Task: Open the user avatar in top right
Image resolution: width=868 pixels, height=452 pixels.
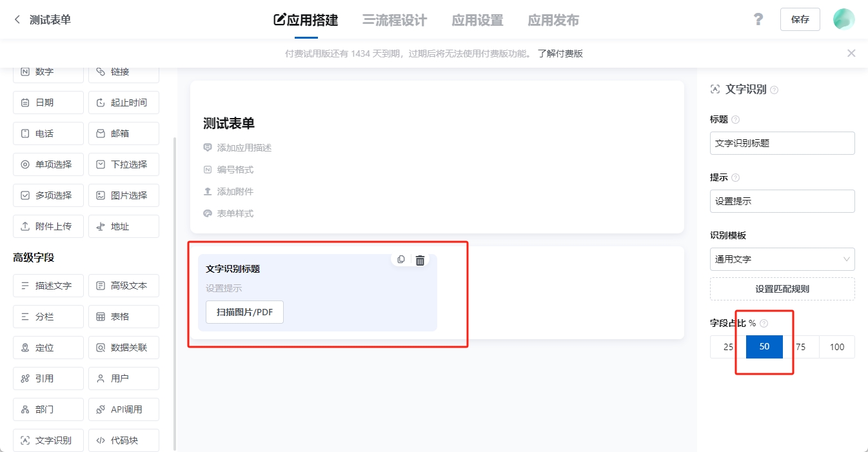Action: (x=843, y=19)
